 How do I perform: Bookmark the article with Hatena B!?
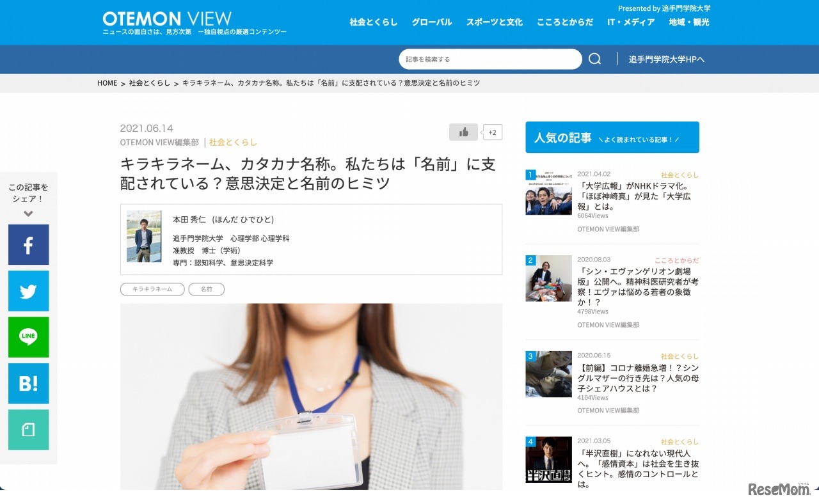click(x=28, y=384)
